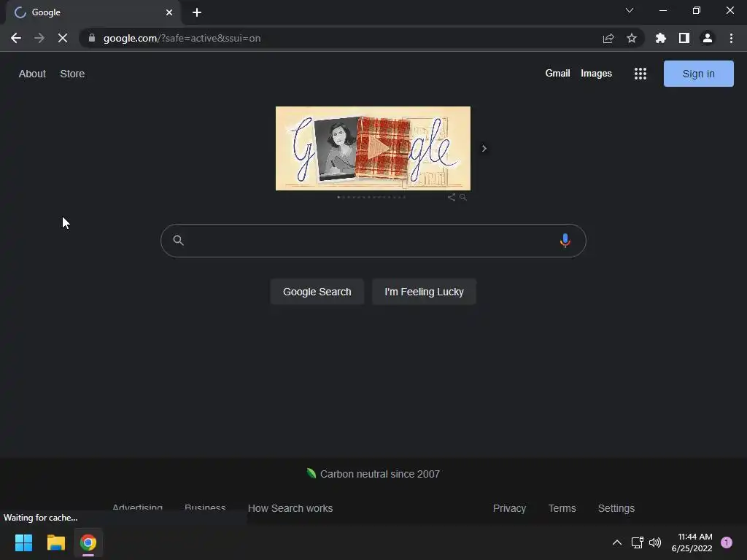The width and height of the screenshot is (747, 560).
Task: Show hidden system tray icons
Action: (x=617, y=542)
